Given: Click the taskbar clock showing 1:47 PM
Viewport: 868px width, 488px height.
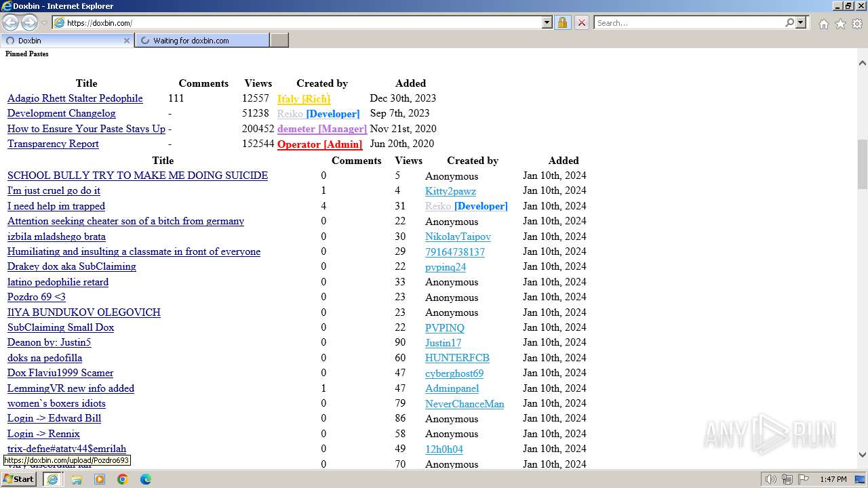Looking at the screenshot, I should (833, 479).
